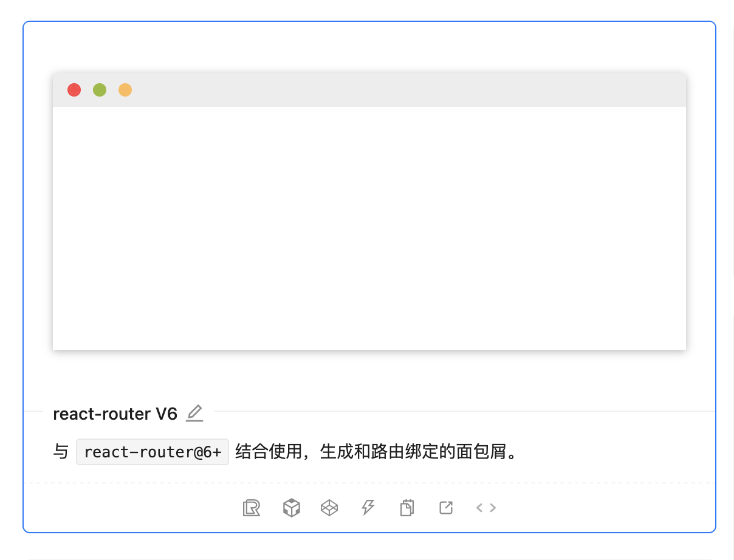Click the pencil icon to edit the demo title
The width and height of the screenshot is (734, 560).
click(x=194, y=414)
